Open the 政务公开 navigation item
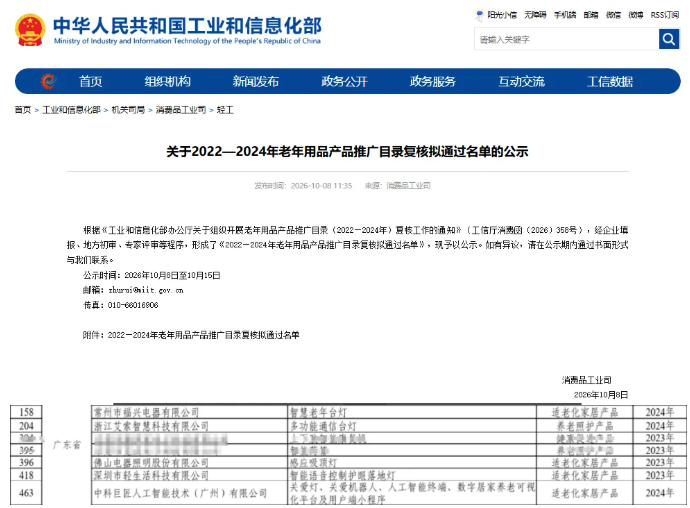The height and width of the screenshot is (508, 690). coord(344,81)
